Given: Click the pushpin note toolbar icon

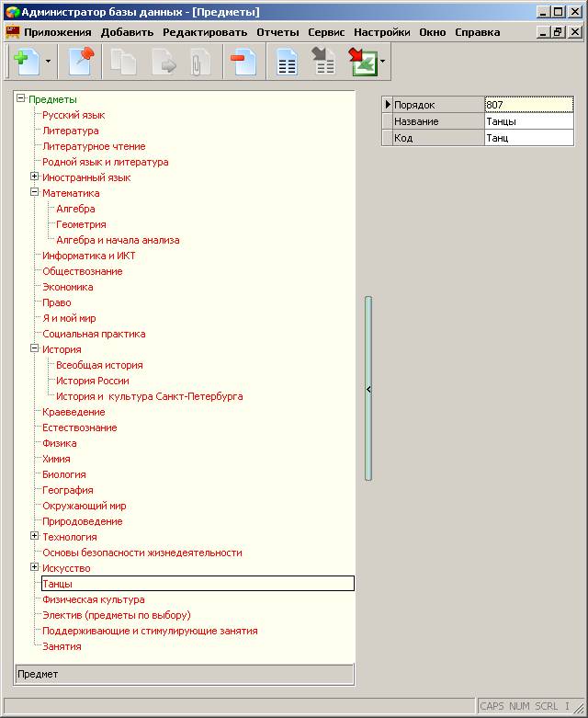Looking at the screenshot, I should tap(81, 62).
